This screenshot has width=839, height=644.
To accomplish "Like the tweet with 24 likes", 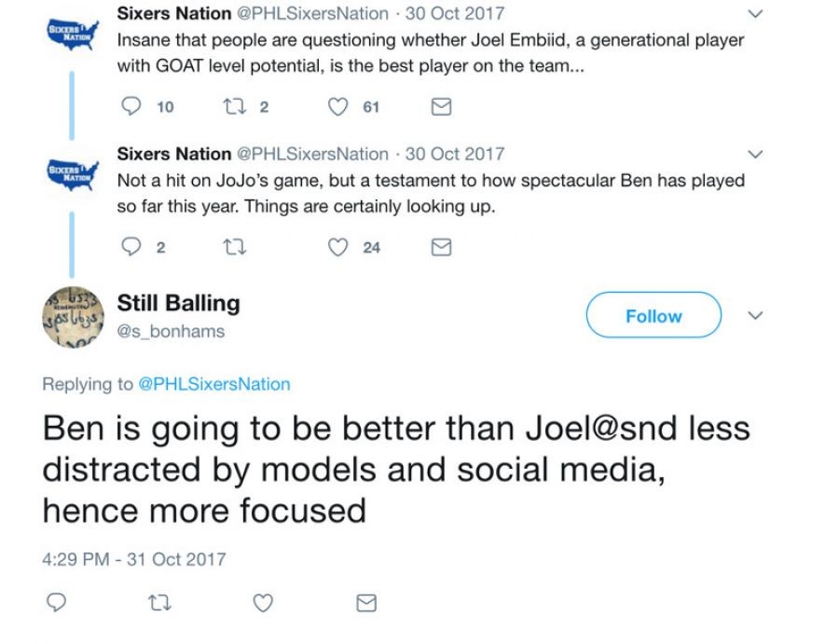I will [x=338, y=247].
